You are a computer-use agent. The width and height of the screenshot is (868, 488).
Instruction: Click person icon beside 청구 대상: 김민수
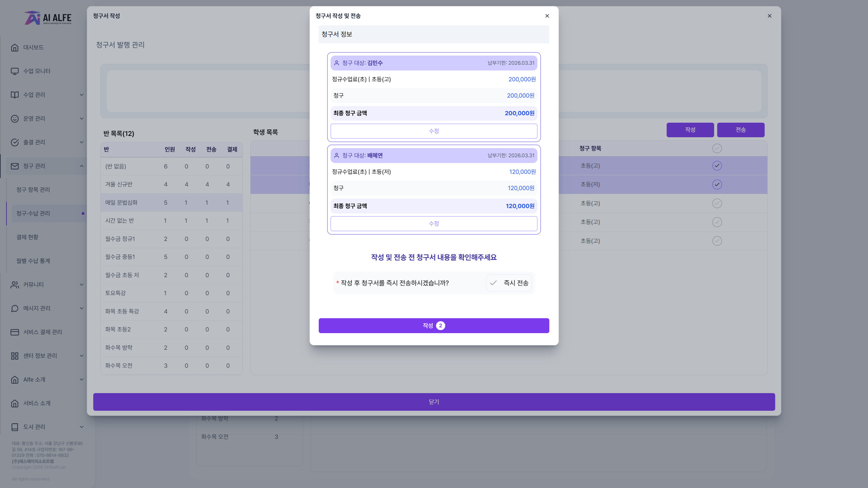coord(337,63)
